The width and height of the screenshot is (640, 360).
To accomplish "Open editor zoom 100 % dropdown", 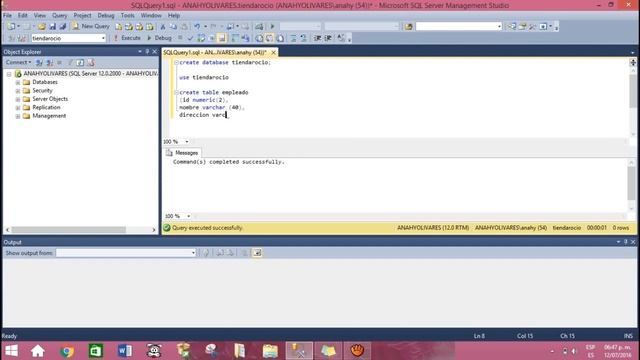I will 187,142.
